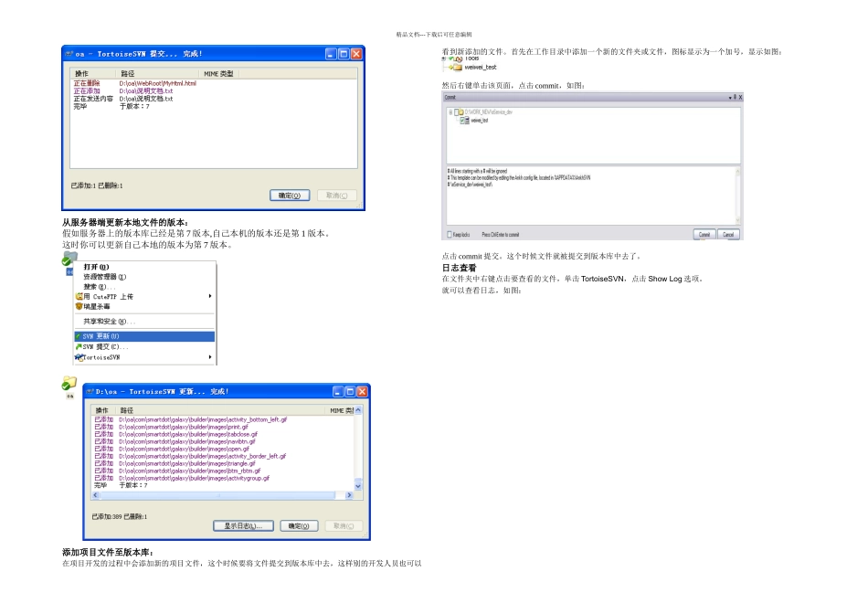Select the activitygroup.gif row
Screen dimensions: 868x614
[182, 478]
